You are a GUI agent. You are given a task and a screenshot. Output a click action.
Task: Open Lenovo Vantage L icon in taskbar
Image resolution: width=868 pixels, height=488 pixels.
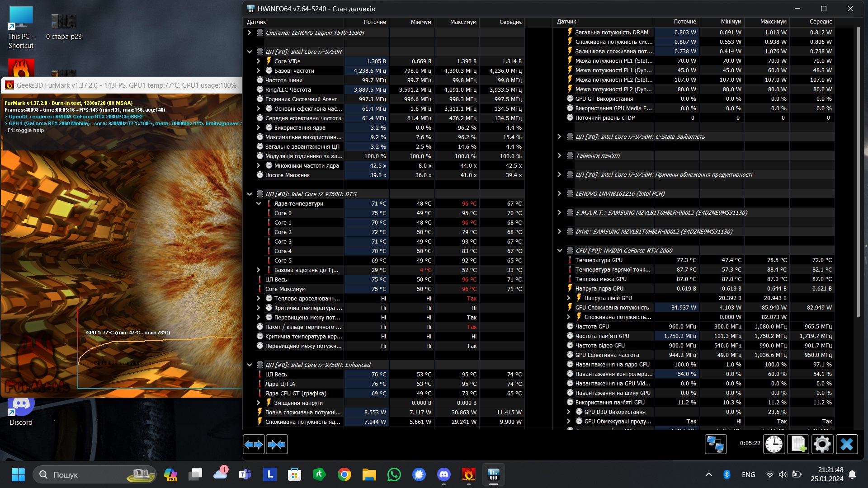point(270,474)
